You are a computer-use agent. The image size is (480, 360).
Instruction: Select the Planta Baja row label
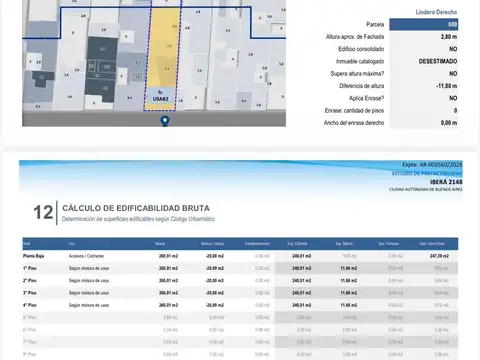click(x=33, y=256)
